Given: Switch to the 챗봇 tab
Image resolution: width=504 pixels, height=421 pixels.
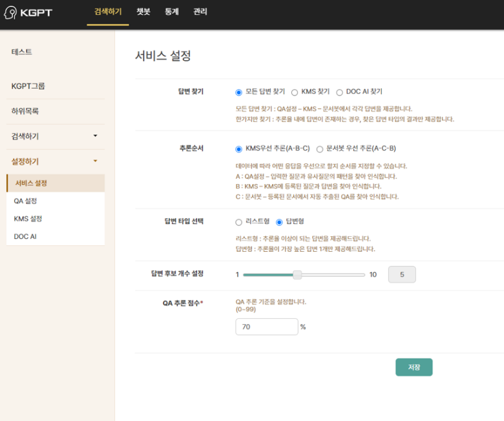Looking at the screenshot, I should coord(143,12).
